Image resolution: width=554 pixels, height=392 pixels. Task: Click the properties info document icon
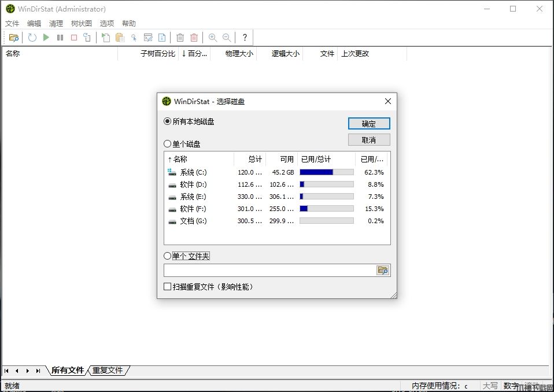(x=162, y=38)
